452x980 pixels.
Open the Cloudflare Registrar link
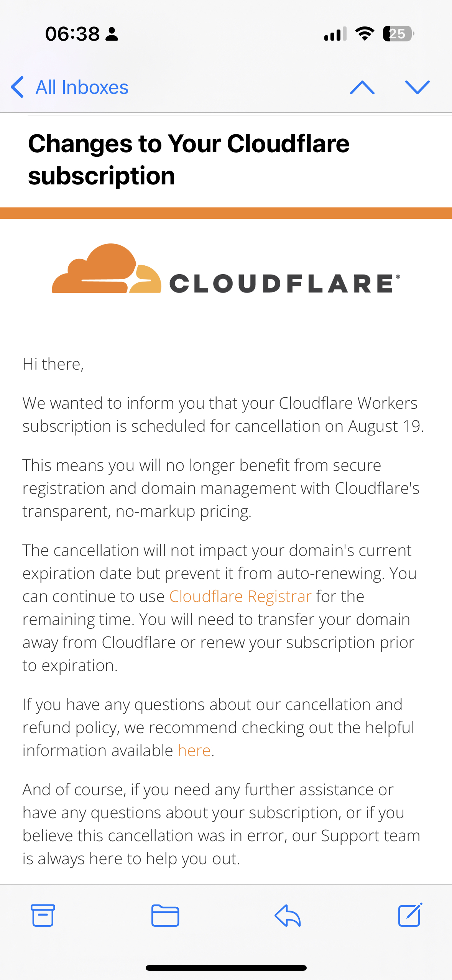pyautogui.click(x=240, y=597)
